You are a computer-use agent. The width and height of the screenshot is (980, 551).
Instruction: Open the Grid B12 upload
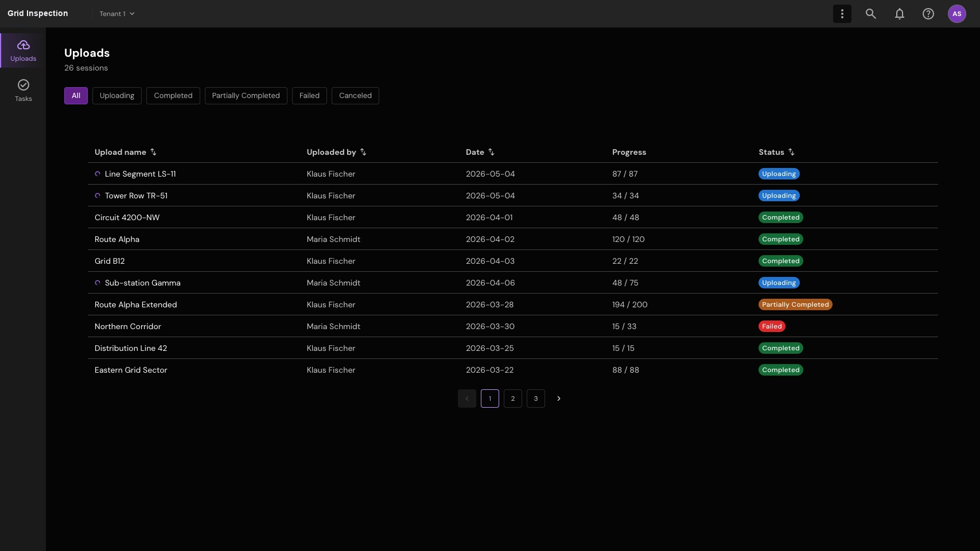[110, 261]
